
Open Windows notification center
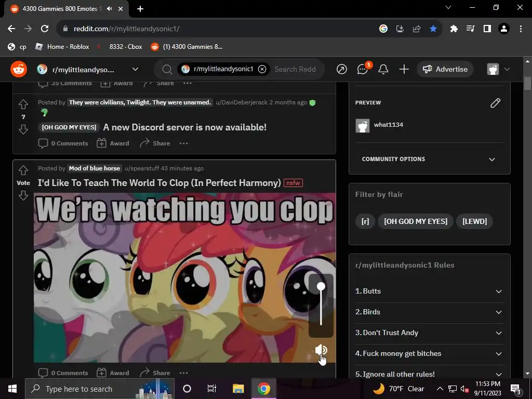[515, 389]
